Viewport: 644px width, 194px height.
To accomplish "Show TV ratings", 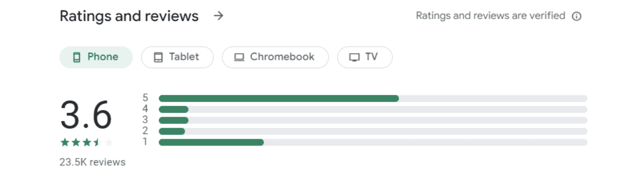I will pos(365,57).
